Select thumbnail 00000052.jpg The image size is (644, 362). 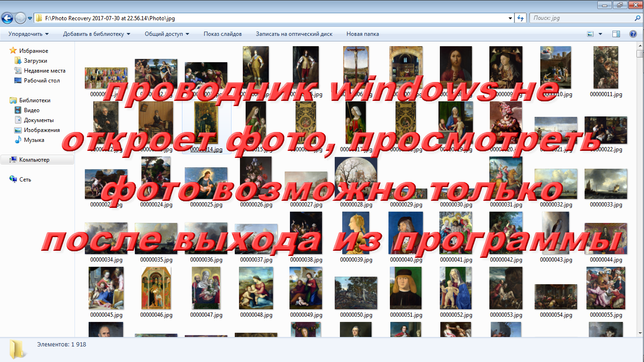pos(456,288)
